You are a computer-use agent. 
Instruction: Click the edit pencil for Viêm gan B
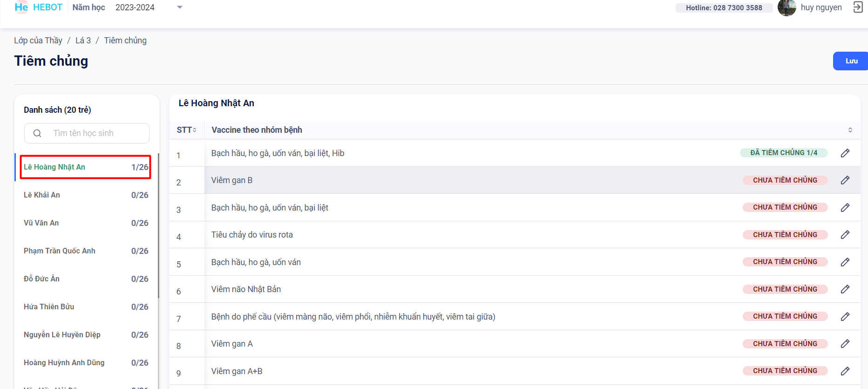[x=845, y=180]
